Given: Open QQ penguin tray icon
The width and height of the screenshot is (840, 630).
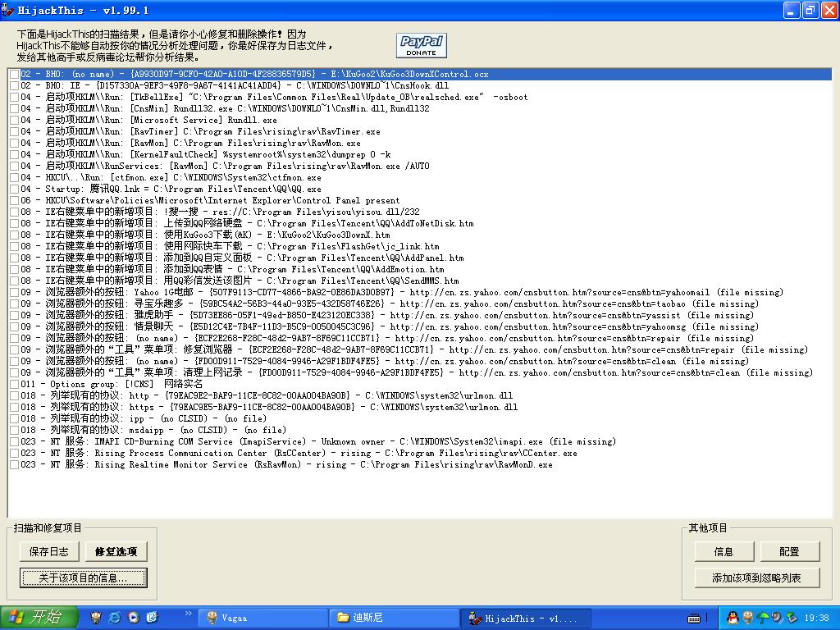Looking at the screenshot, I should click(733, 619).
